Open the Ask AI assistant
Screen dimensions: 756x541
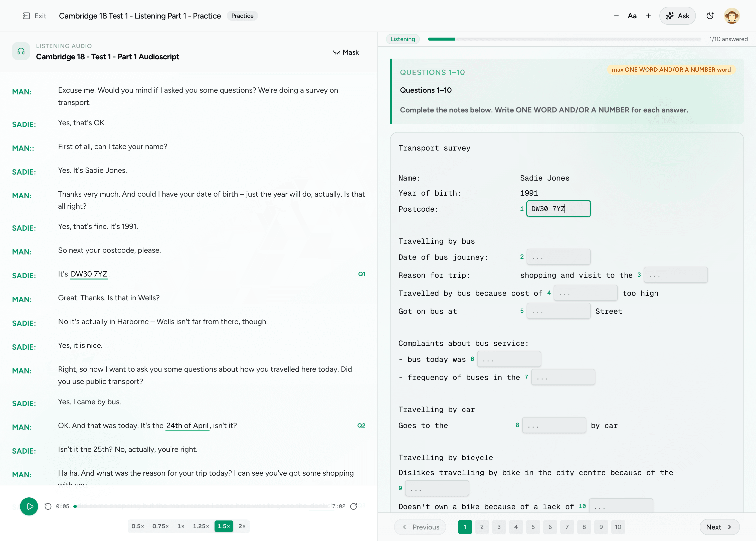(x=677, y=16)
